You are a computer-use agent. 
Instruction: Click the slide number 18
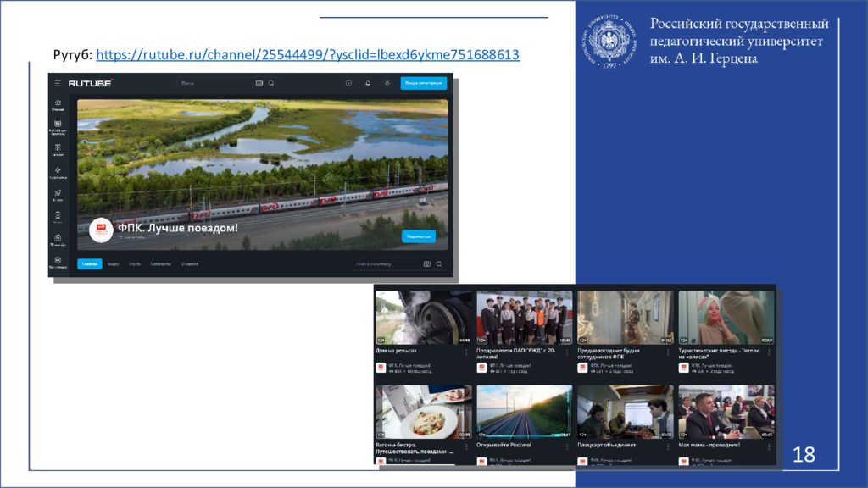pyautogui.click(x=804, y=455)
